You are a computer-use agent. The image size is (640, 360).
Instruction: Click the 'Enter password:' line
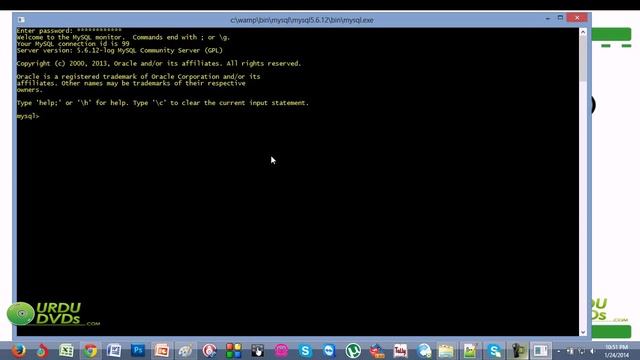69,31
